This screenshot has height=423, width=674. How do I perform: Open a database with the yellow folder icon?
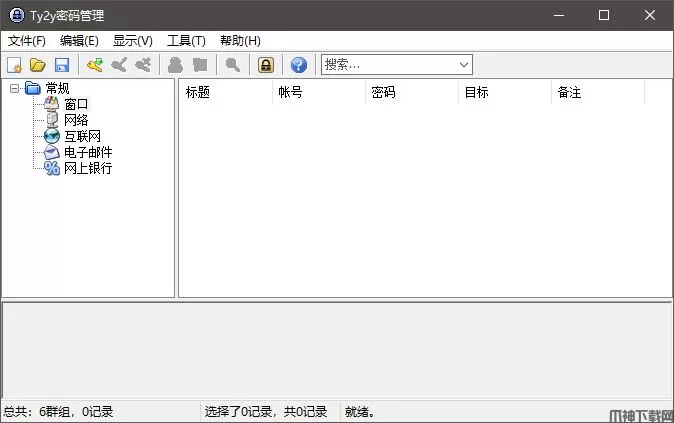click(38, 65)
